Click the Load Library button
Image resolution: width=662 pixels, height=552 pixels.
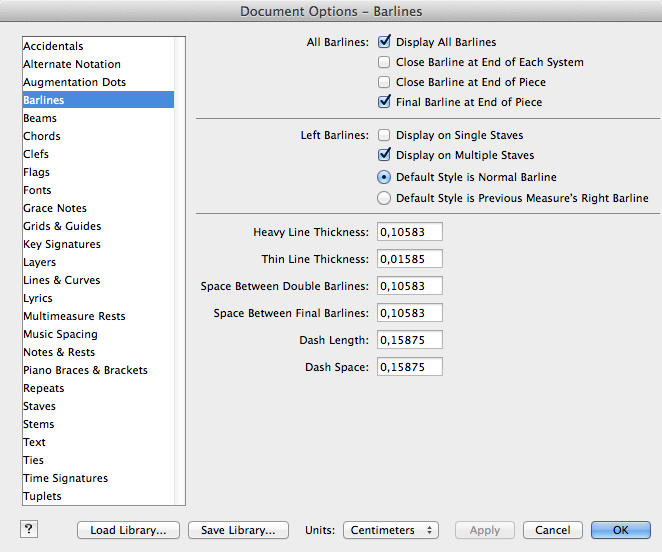click(128, 530)
